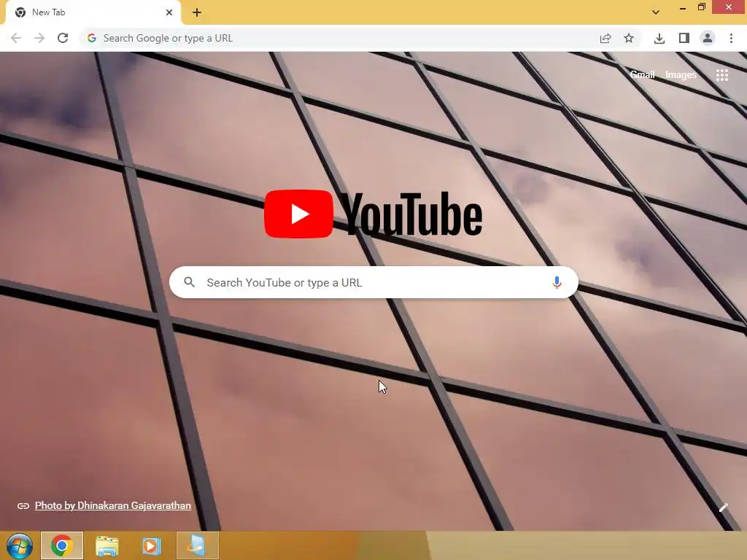Open the Downloads icon in toolbar
Viewport: 747px width, 560px height.
point(659,38)
